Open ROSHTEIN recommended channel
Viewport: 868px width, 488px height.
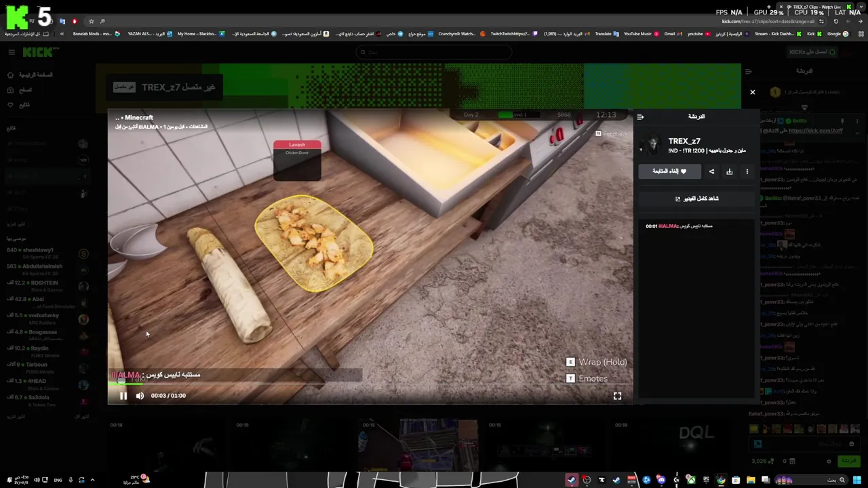(47, 286)
